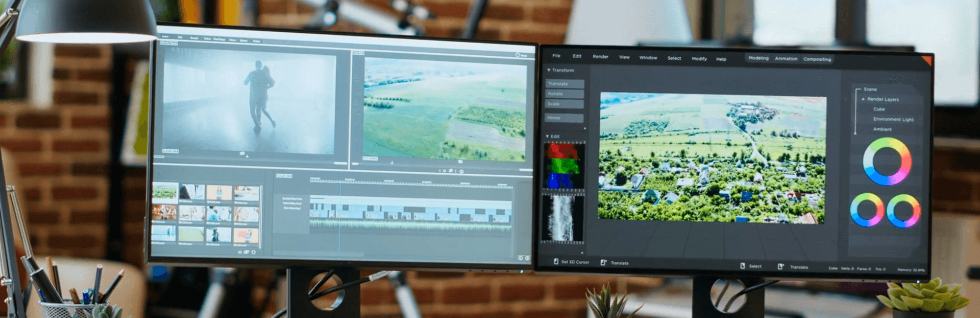Select second thumbnail in bin's top row
Image resolution: width=980 pixels, height=318 pixels.
(x=192, y=192)
